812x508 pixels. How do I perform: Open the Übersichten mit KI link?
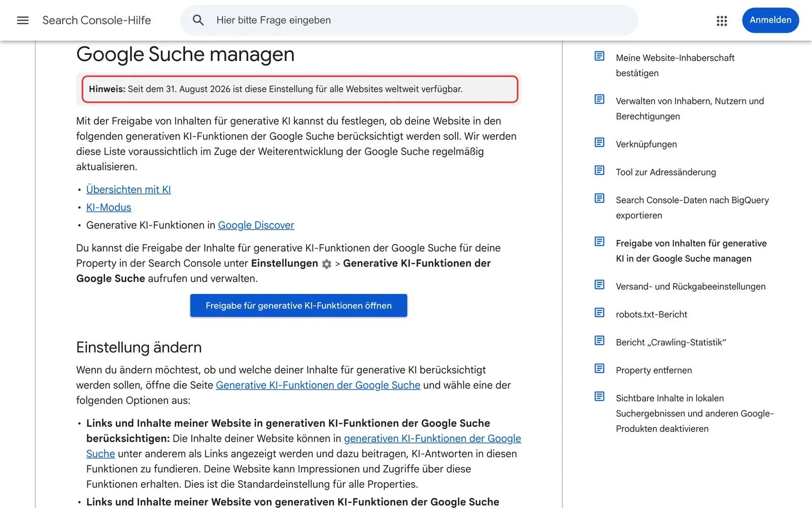click(128, 189)
